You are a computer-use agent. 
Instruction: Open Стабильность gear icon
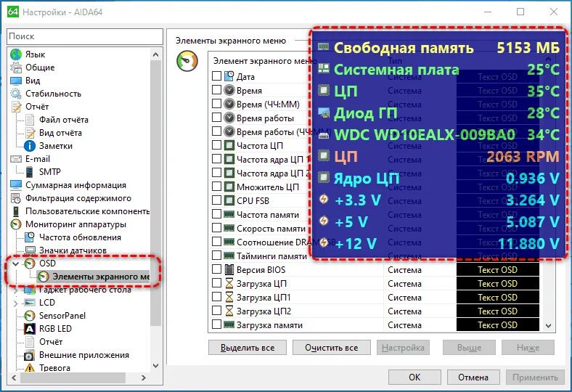(x=16, y=94)
